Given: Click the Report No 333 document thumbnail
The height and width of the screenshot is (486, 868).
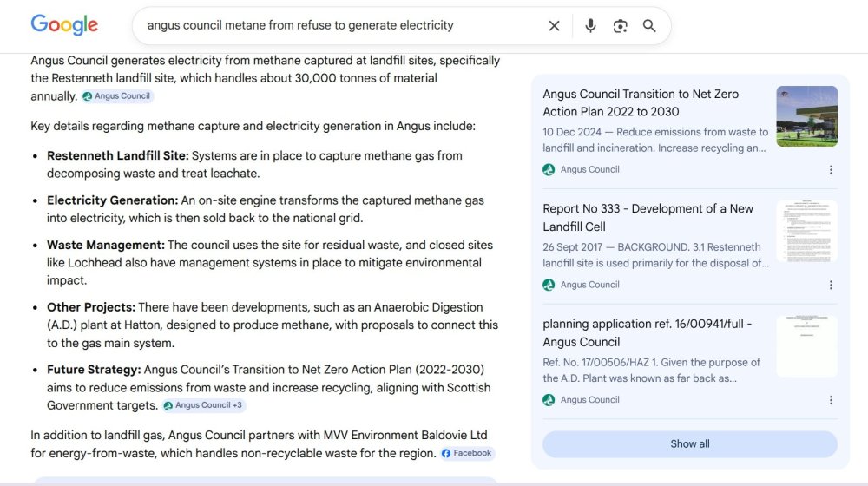Looking at the screenshot, I should coord(806,232).
